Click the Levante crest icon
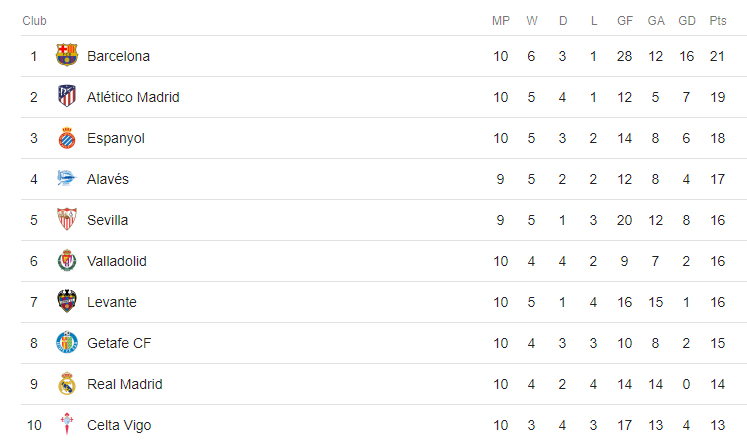This screenshot has height=444, width=747. pos(67,301)
